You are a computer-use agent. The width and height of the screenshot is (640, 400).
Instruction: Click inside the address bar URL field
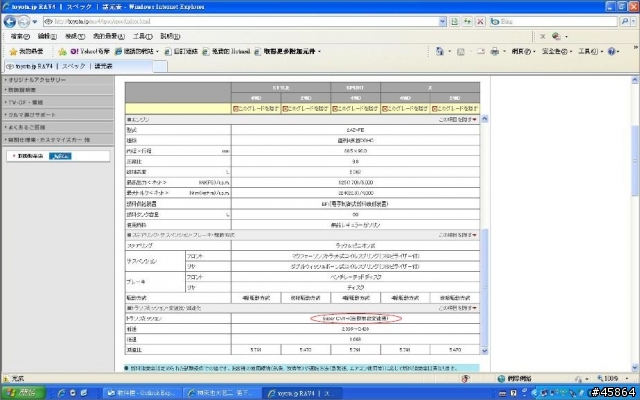click(x=241, y=22)
